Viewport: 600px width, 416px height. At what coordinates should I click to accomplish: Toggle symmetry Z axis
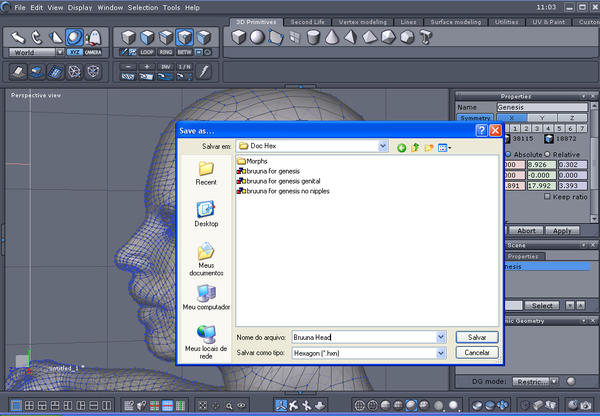(x=572, y=118)
